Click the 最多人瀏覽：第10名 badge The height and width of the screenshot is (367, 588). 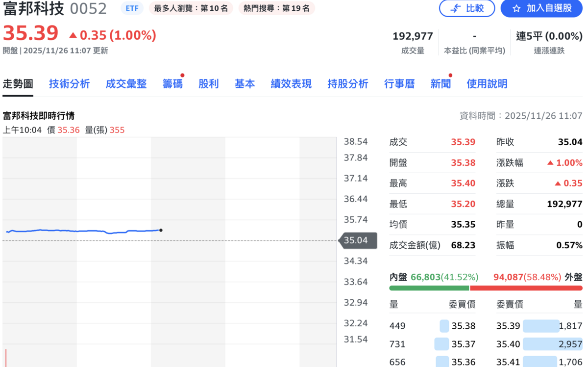click(190, 8)
